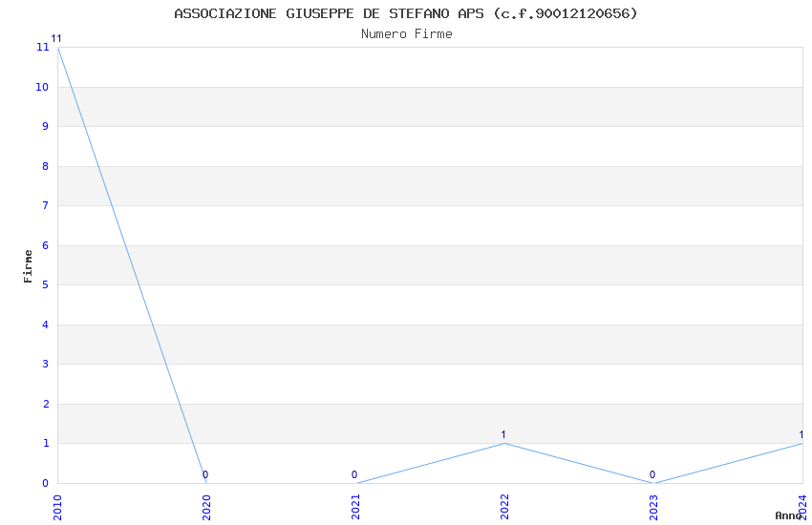The height and width of the screenshot is (525, 812).
Task: Click the y-axis tick label '6'
Action: [46, 245]
